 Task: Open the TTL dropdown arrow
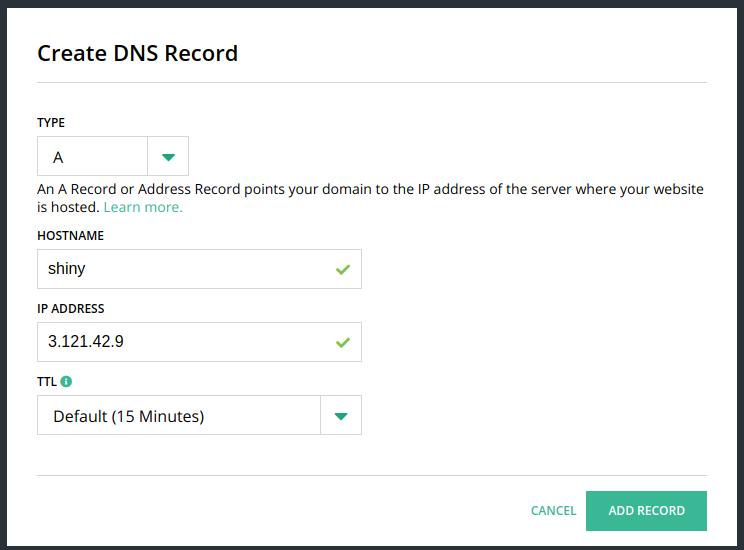point(341,416)
